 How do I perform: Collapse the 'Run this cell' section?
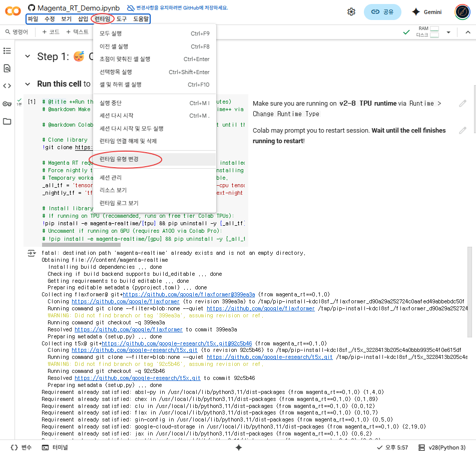(x=28, y=84)
